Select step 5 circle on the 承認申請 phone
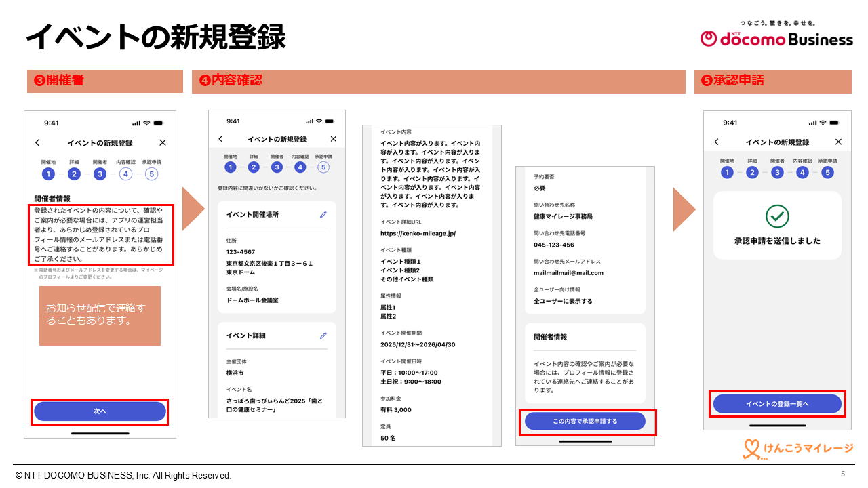This screenshot has width=868, height=488. click(x=827, y=173)
